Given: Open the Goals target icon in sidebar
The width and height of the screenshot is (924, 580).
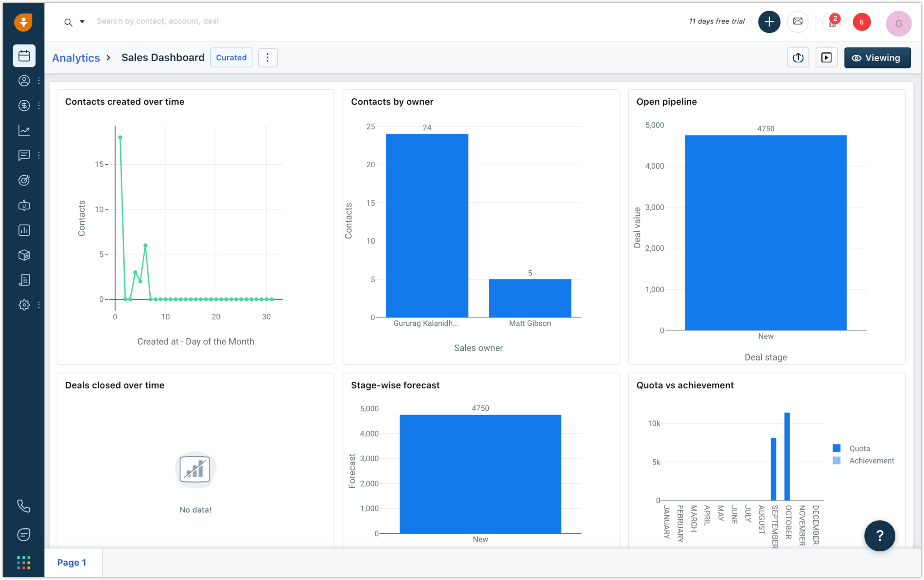Looking at the screenshot, I should pyautogui.click(x=24, y=180).
